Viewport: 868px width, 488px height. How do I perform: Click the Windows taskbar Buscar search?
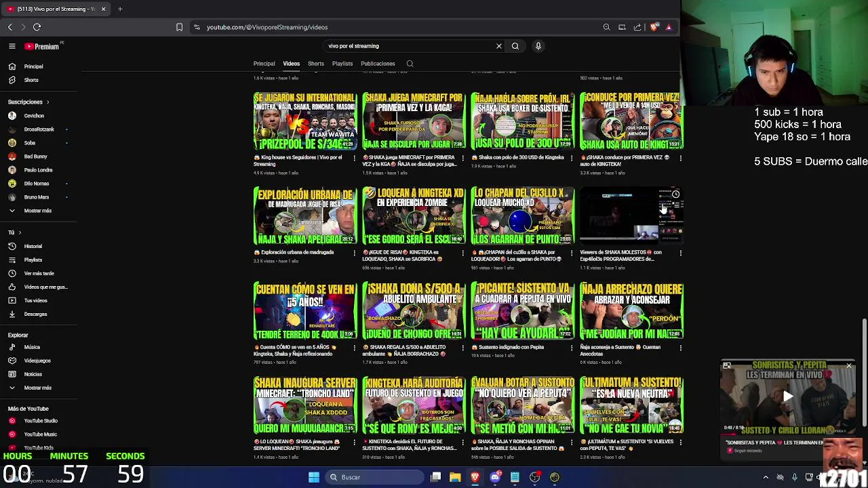373,477
